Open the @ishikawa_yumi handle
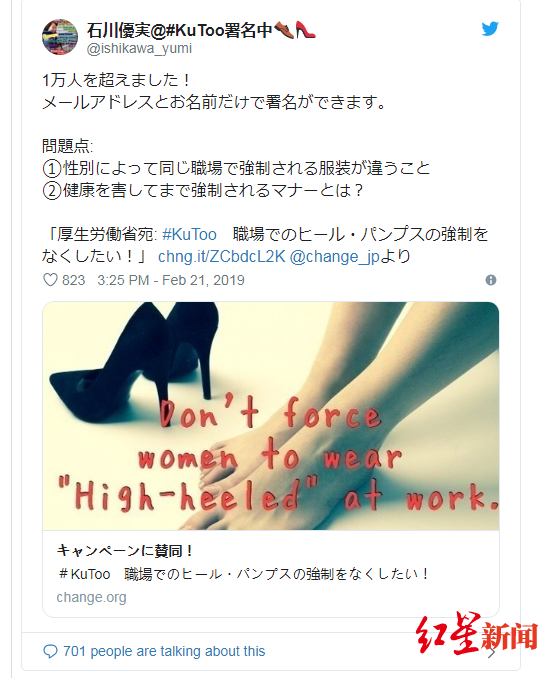The image size is (549, 678). coord(139,48)
